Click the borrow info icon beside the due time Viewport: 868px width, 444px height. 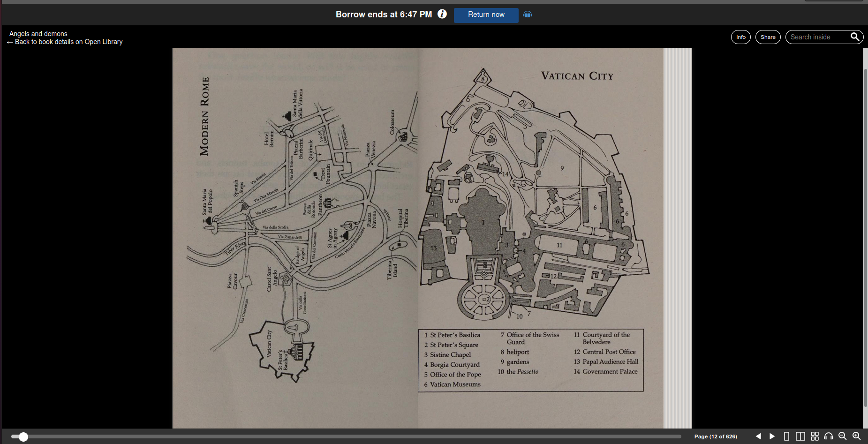442,14
